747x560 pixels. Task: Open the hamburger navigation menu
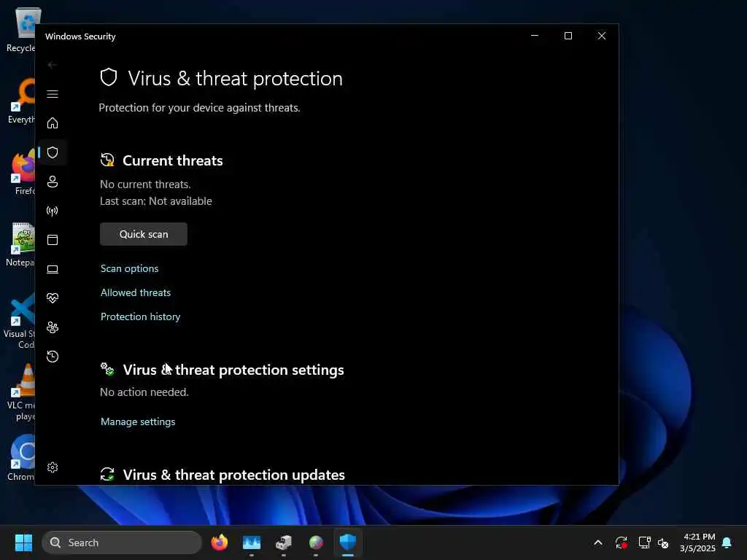click(53, 94)
